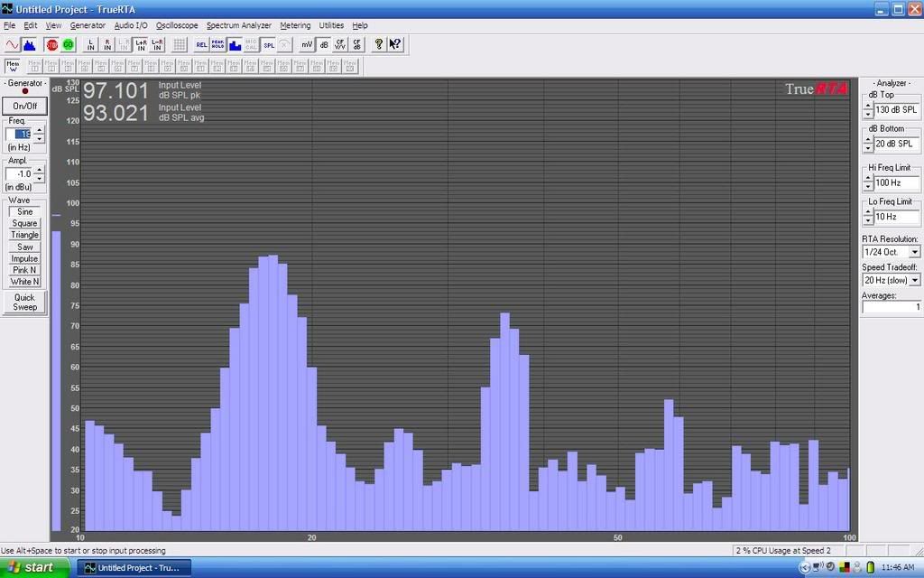Select the L+R IN input toolbar button
The width and height of the screenshot is (924, 578).
(x=141, y=45)
